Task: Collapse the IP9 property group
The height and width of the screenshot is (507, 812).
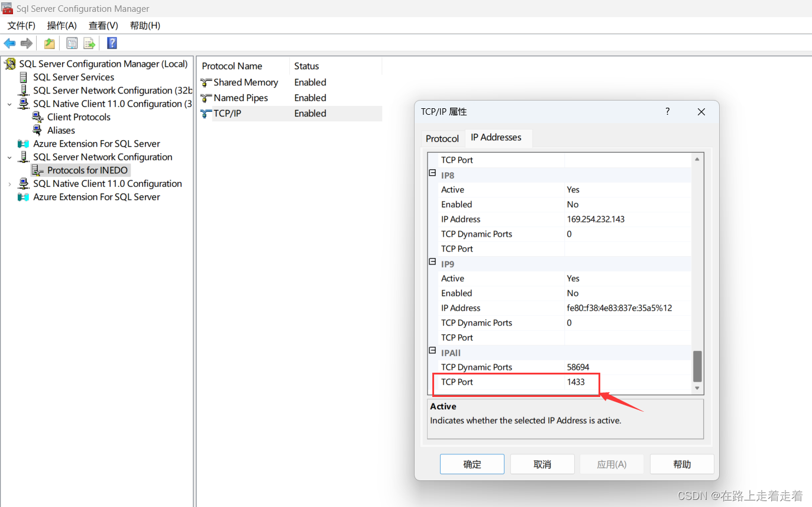Action: [x=433, y=262]
